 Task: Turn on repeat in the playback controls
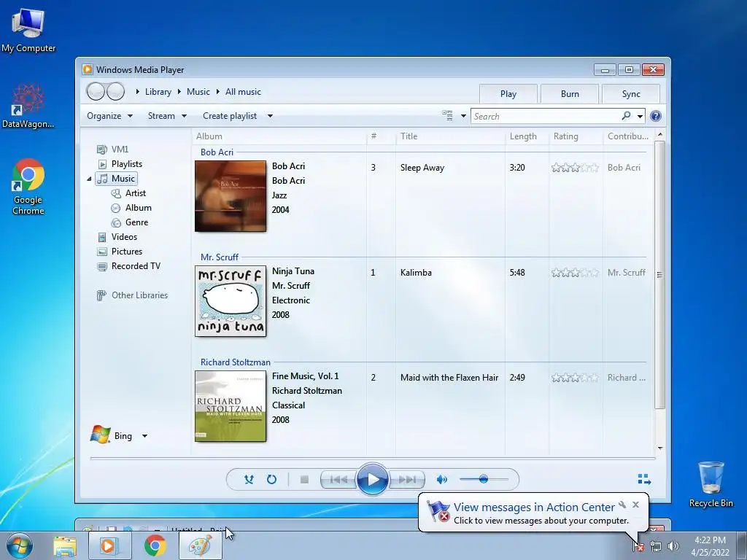[271, 479]
